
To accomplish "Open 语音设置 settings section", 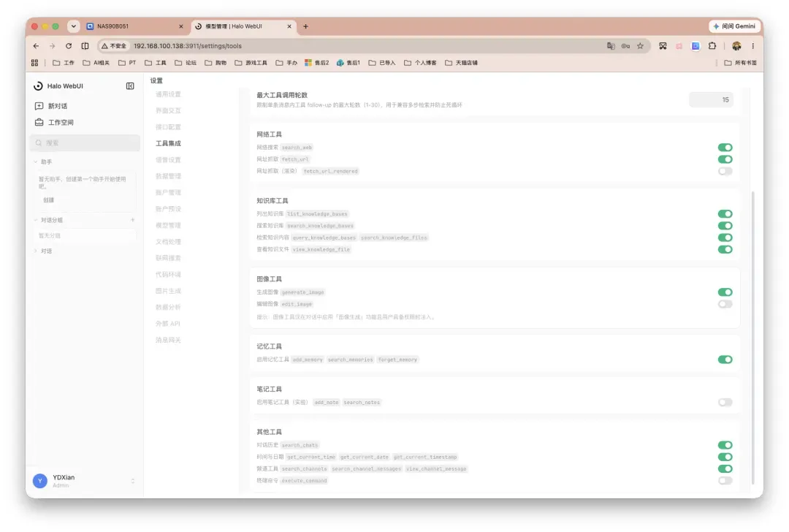I will click(x=168, y=160).
